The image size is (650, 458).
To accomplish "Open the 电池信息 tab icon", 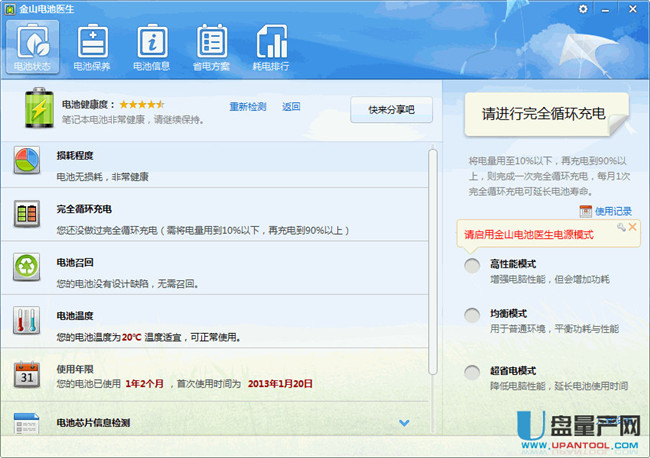I will coord(152,47).
